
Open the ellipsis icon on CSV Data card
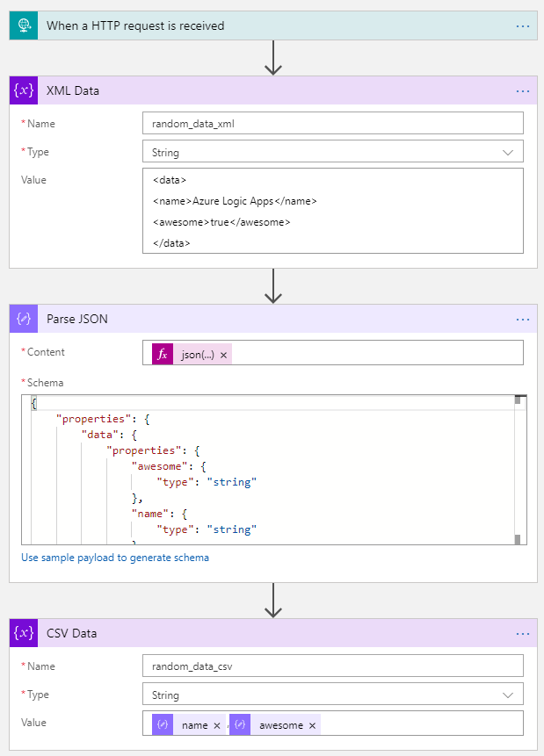coord(522,633)
